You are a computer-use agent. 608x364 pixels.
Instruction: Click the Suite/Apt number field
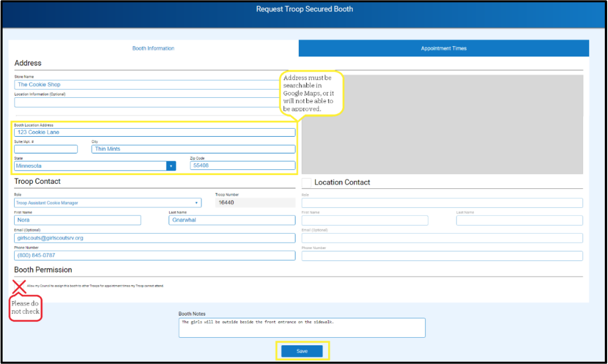pyautogui.click(x=46, y=149)
